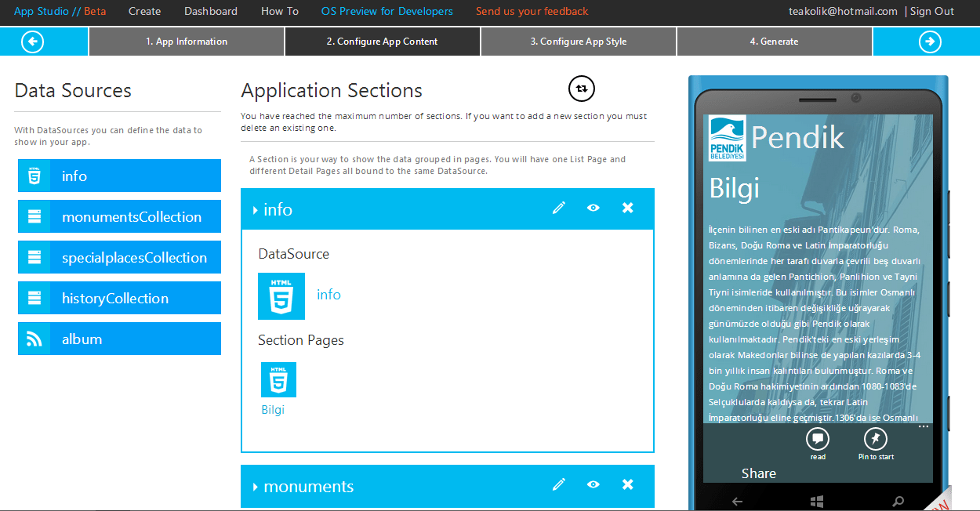Click Send us your feedback link

(532, 11)
